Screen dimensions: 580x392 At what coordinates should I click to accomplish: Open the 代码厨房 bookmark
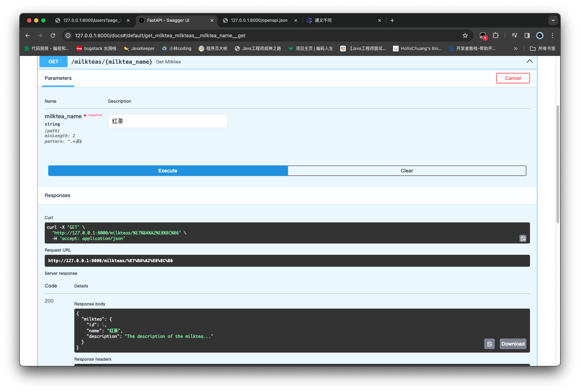click(47, 49)
